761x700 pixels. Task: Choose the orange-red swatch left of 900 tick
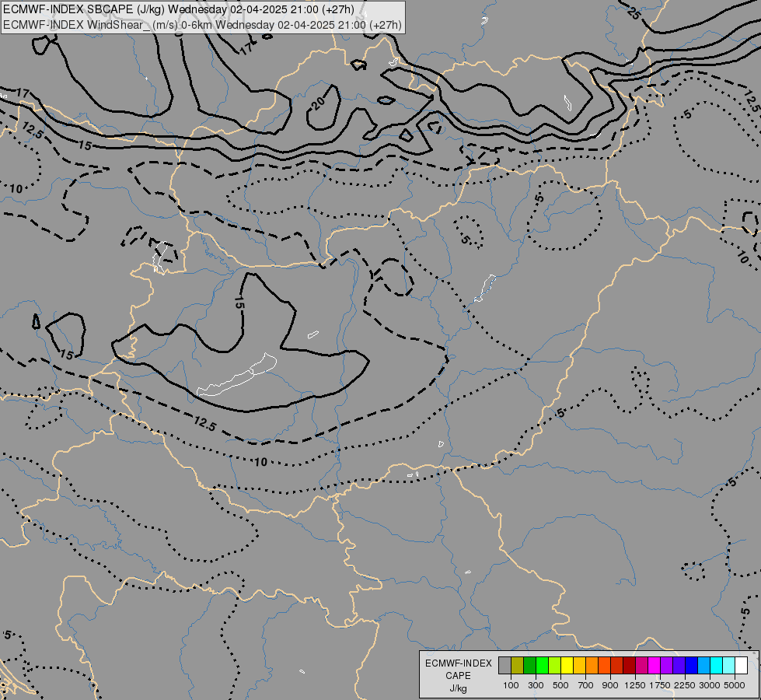click(x=604, y=666)
